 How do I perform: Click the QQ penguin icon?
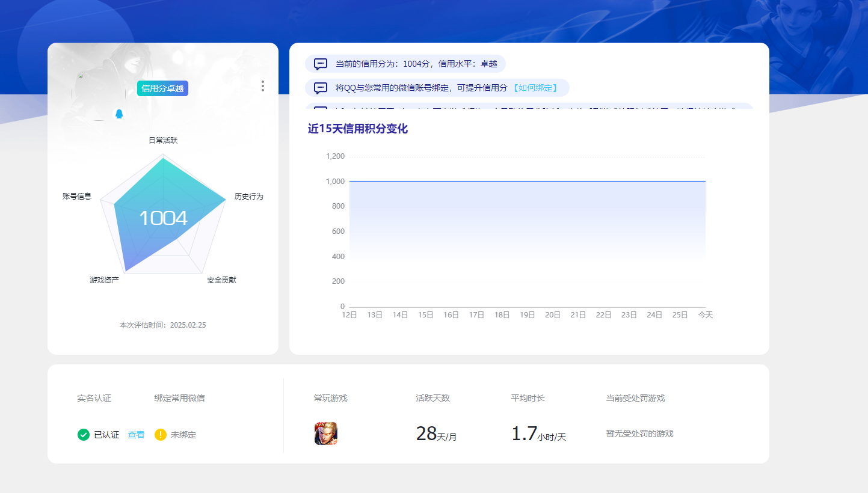click(x=119, y=114)
